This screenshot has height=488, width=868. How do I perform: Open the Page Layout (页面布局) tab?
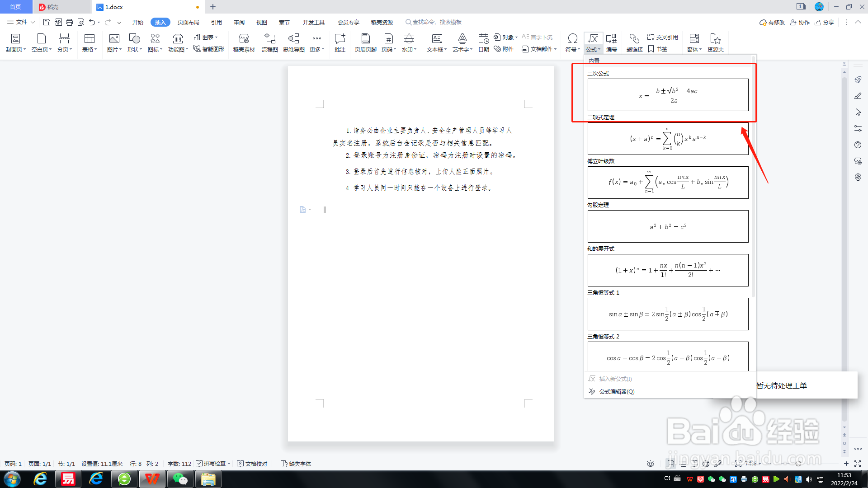tap(189, 22)
